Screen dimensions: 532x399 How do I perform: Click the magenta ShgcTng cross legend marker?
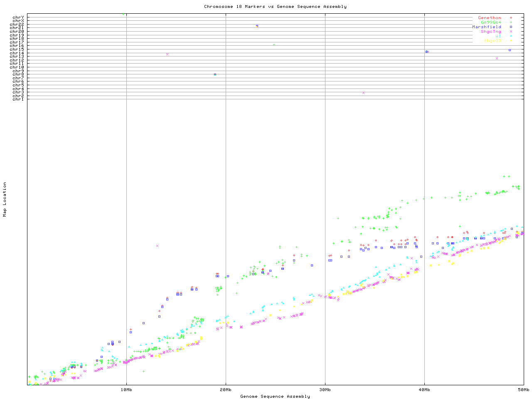511,32
